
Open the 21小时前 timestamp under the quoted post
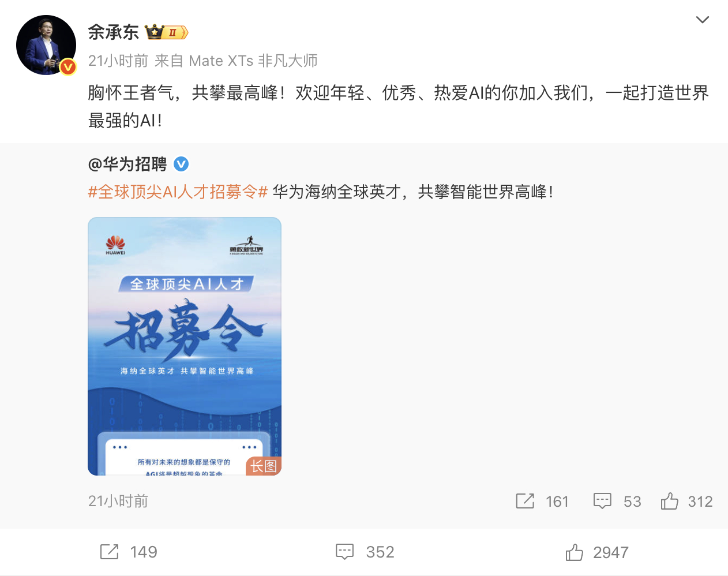[x=118, y=501]
